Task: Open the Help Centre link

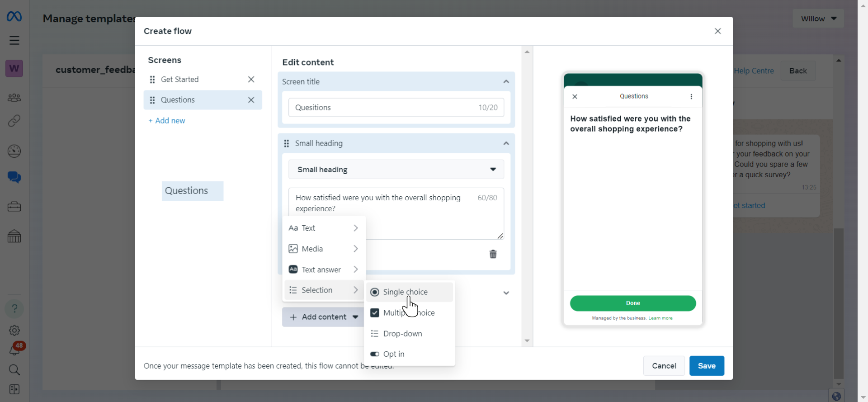Action: tap(754, 71)
